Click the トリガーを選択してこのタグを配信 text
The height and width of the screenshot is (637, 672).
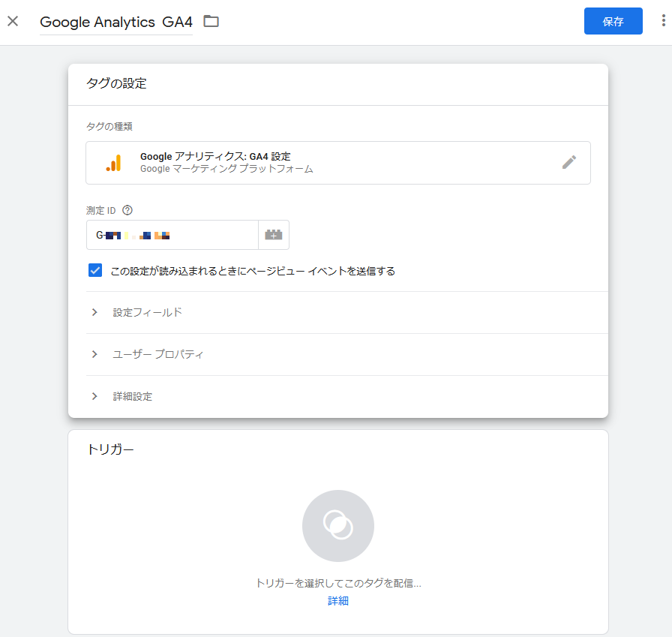coord(338,583)
